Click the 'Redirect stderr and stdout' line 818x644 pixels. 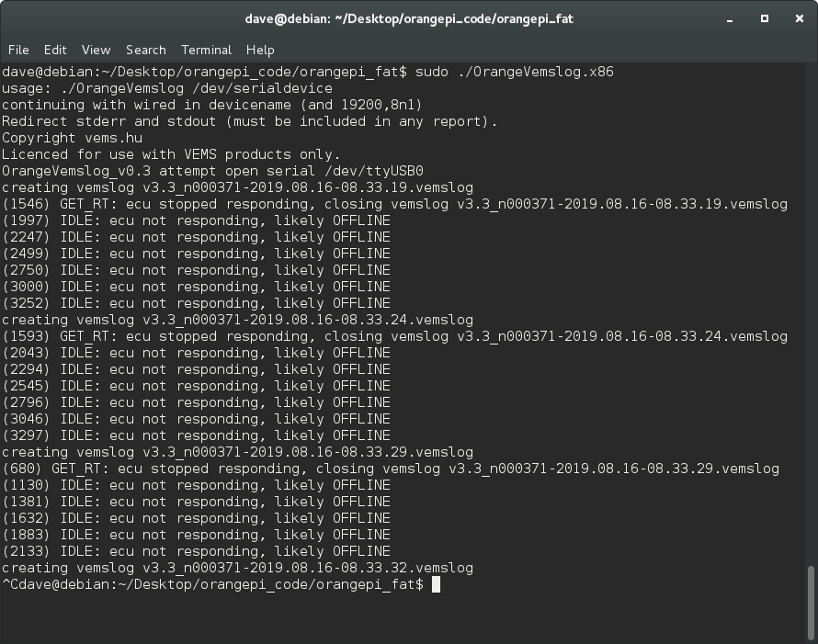(249, 121)
